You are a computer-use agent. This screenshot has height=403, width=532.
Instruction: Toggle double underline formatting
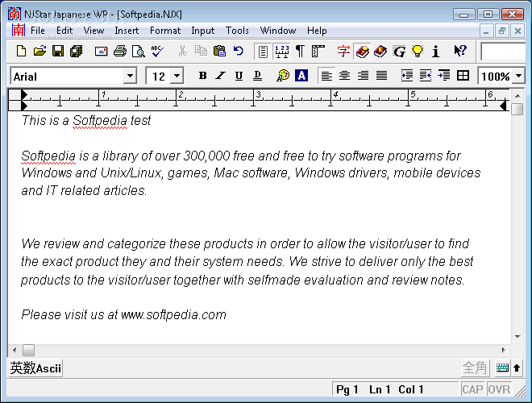[257, 76]
